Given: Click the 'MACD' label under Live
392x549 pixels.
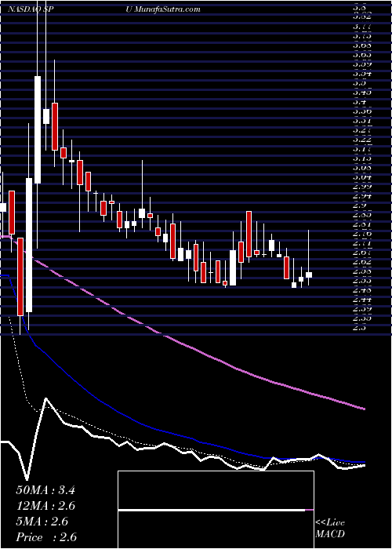Looking at the screenshot, I should 330,535.
